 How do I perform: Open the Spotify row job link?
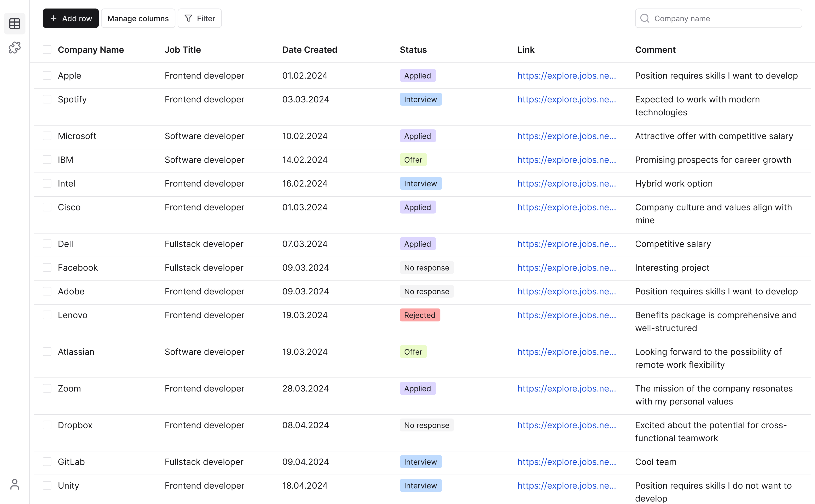tap(567, 99)
